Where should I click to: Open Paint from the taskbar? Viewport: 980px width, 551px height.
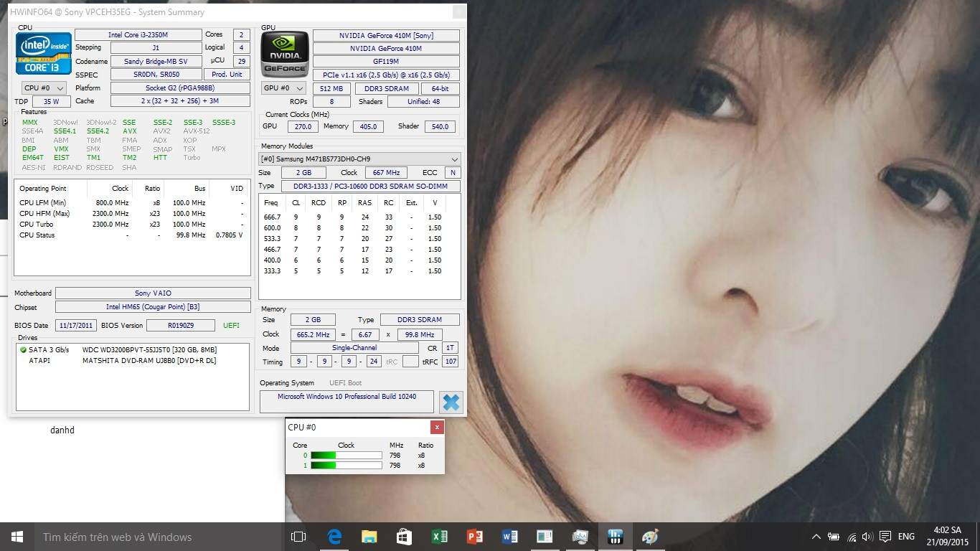click(x=650, y=537)
